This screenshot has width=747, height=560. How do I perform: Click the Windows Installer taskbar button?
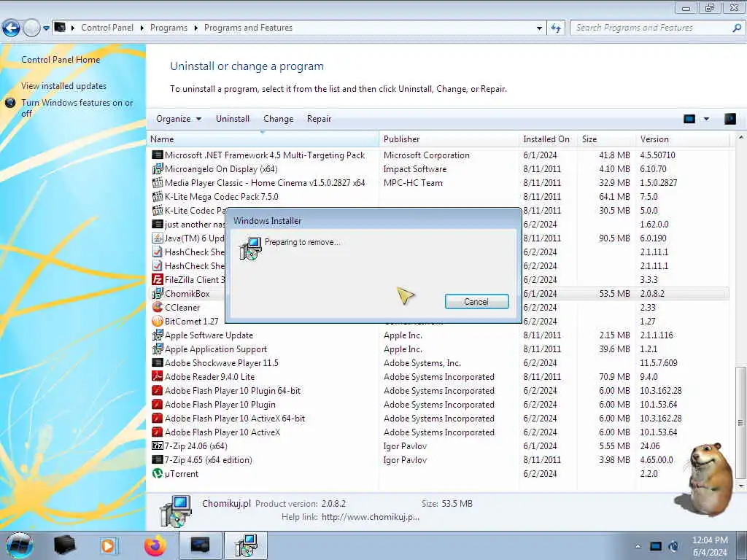[246, 545]
